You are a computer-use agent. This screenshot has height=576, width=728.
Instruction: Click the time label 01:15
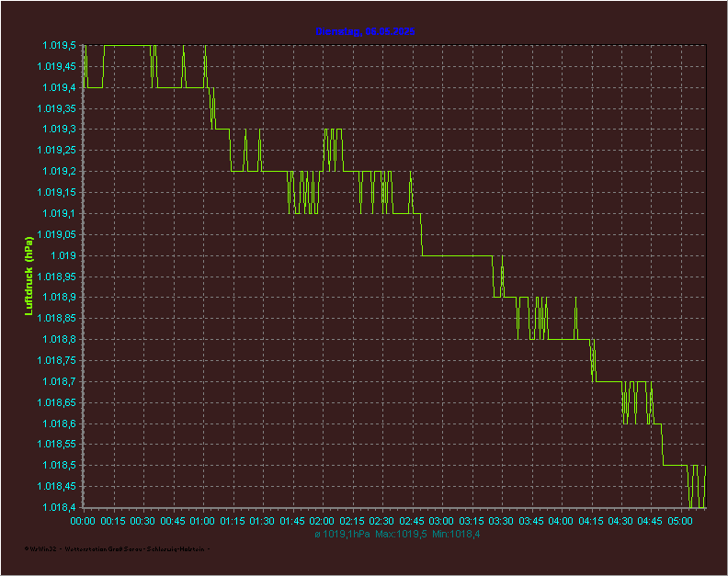coord(233,521)
